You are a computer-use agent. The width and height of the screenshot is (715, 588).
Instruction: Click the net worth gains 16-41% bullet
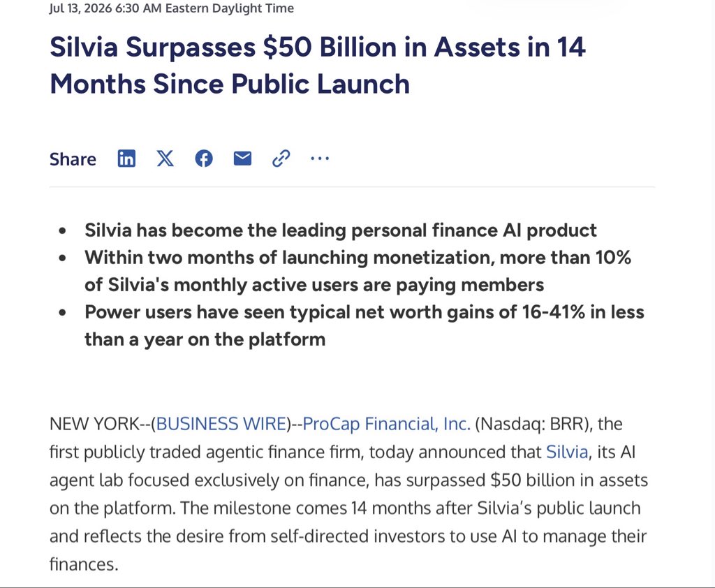(364, 325)
